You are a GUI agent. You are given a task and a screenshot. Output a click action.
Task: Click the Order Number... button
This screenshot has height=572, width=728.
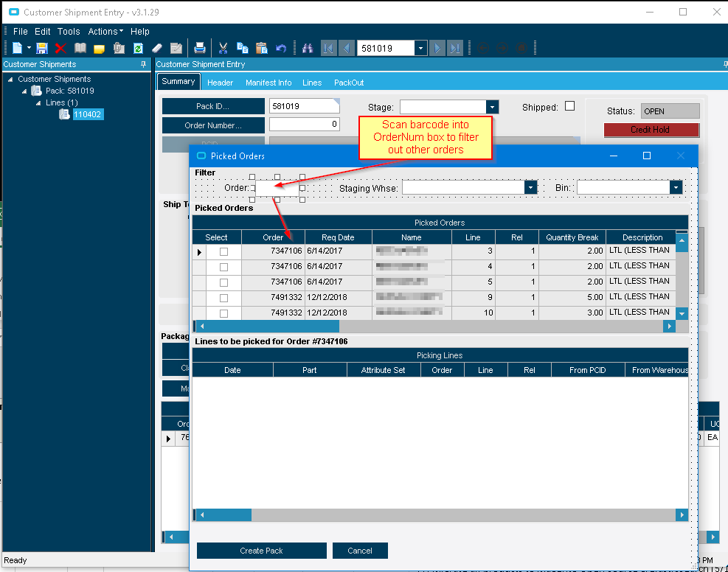[x=213, y=125]
